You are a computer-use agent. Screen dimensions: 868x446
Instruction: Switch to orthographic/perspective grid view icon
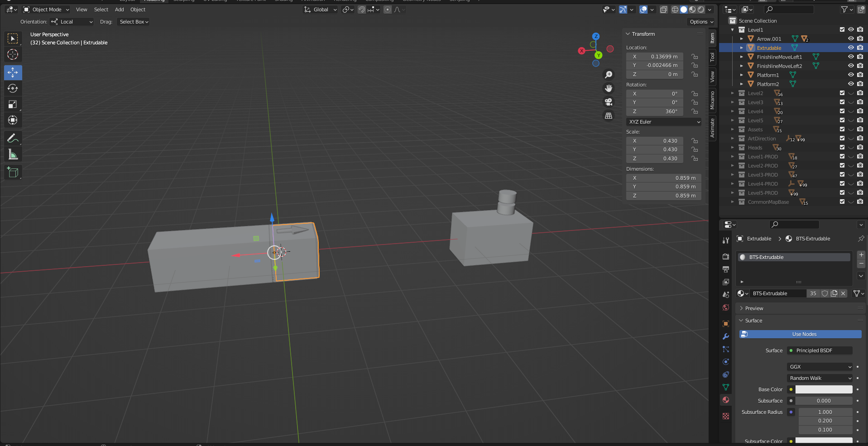coord(609,116)
